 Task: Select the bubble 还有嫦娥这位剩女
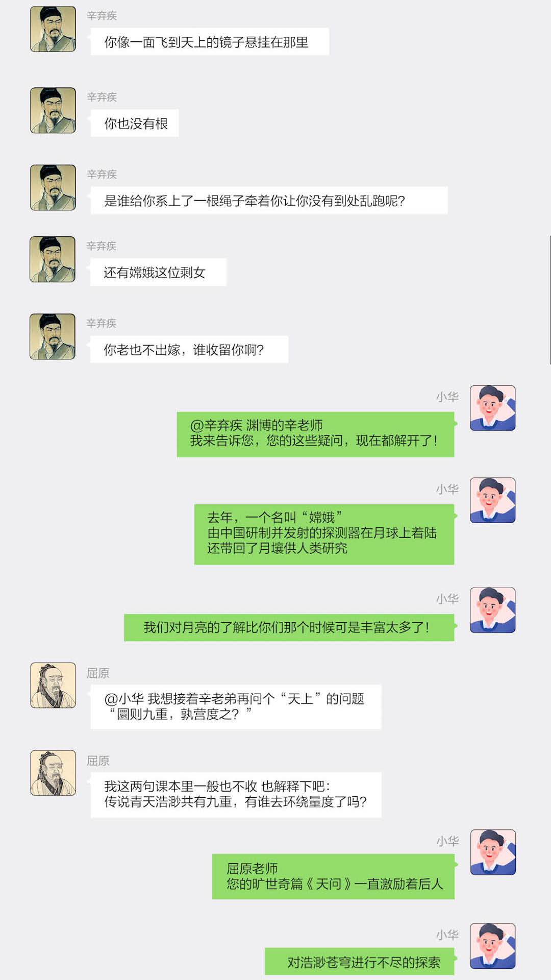(158, 272)
